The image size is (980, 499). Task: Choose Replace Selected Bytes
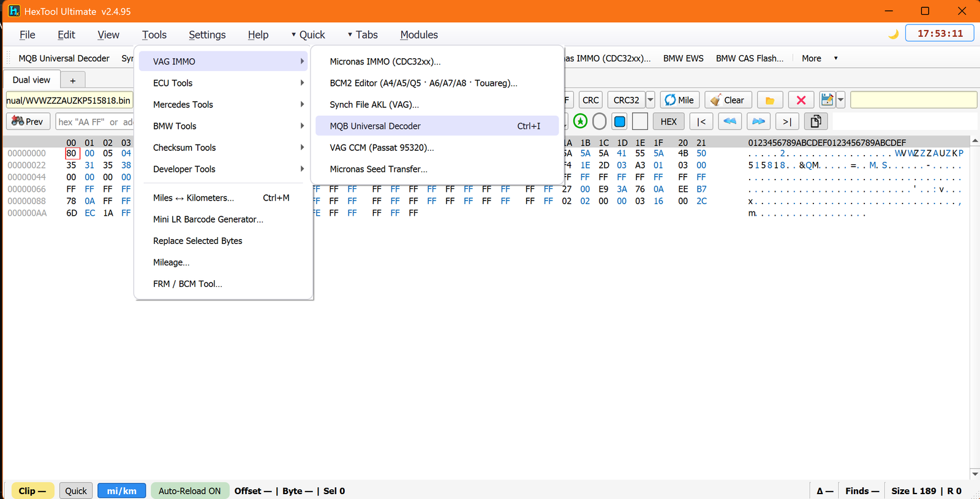point(223,240)
